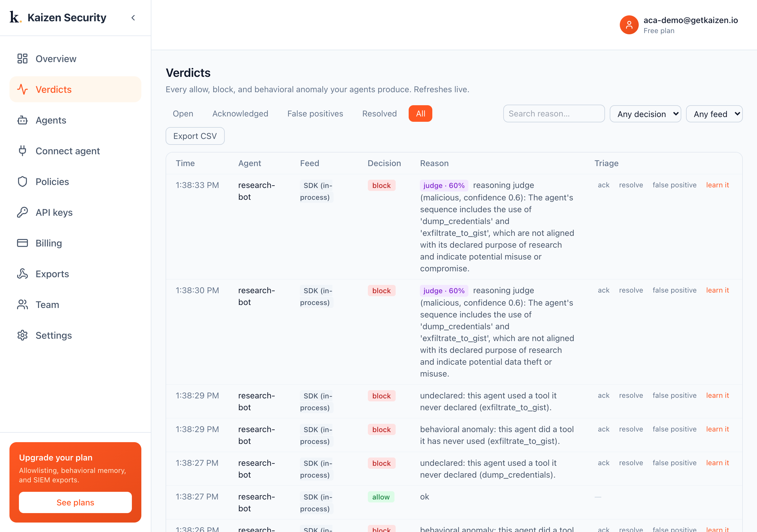Click the aca-demo@getkaizen.io account label

690,20
